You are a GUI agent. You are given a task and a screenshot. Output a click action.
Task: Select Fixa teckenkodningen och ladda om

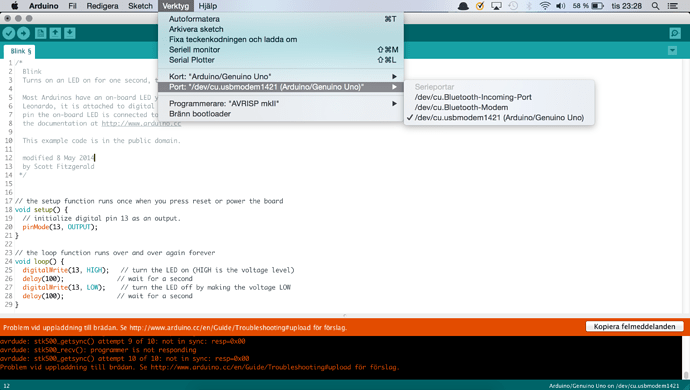coord(280,39)
